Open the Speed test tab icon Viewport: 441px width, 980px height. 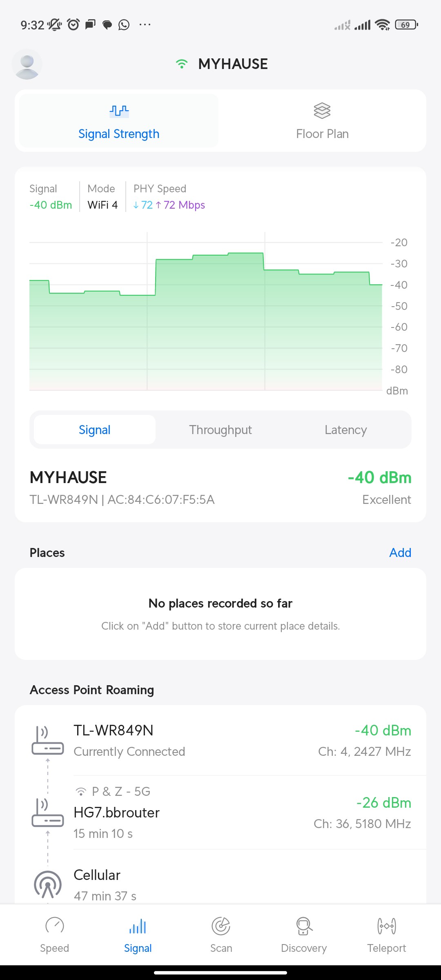(x=55, y=926)
